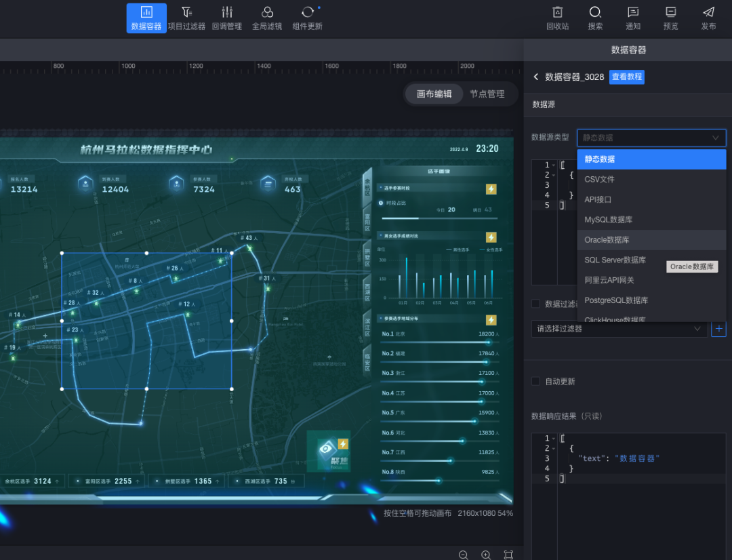
Task: Click the 临安区 side tab
Action: (x=367, y=361)
